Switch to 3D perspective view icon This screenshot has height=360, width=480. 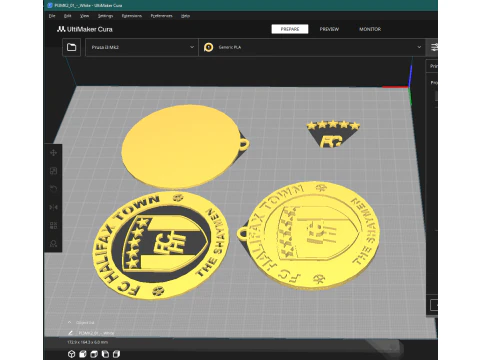[x=71, y=354]
